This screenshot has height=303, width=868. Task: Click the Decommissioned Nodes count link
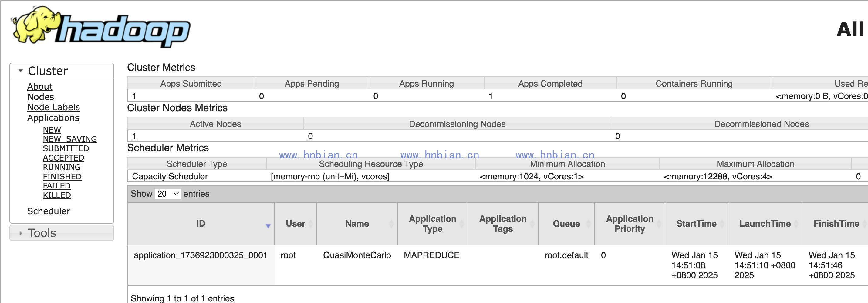pyautogui.click(x=618, y=136)
